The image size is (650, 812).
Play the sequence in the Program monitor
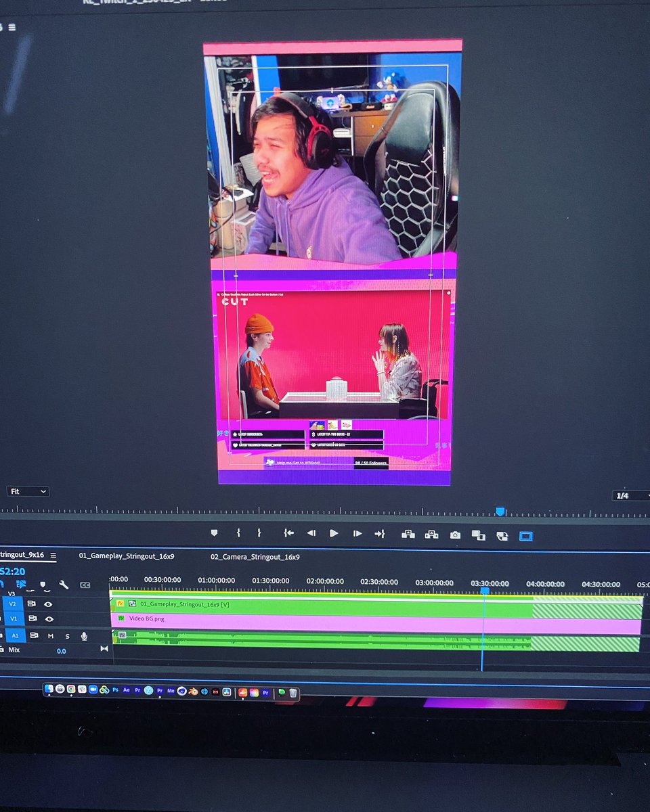coord(334,533)
